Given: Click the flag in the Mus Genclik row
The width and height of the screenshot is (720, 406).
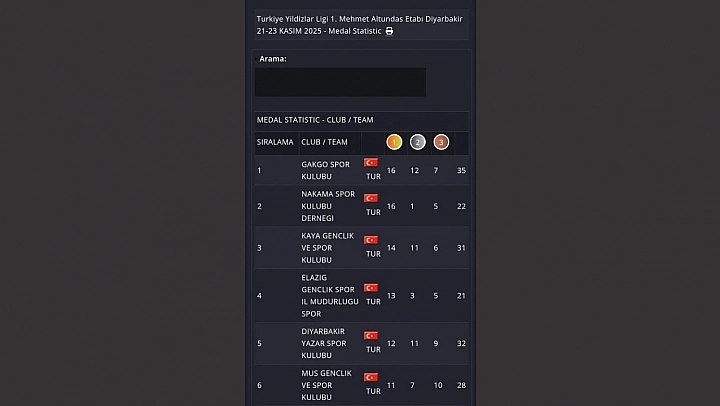Looking at the screenshot, I should [371, 378].
